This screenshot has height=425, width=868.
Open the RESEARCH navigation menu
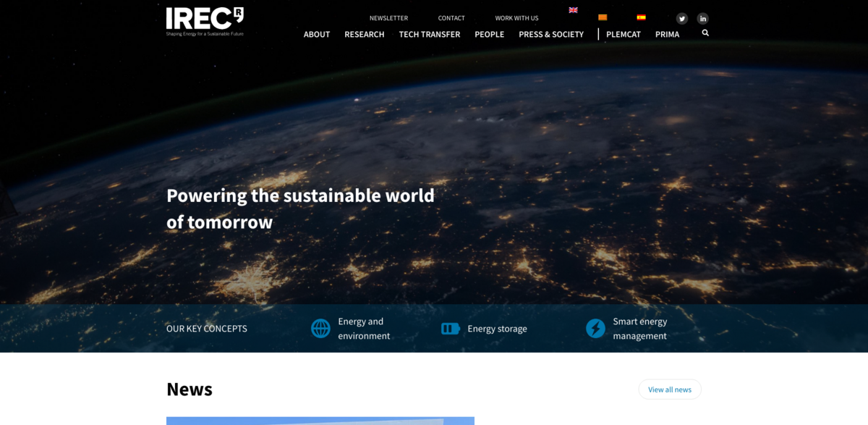(364, 34)
